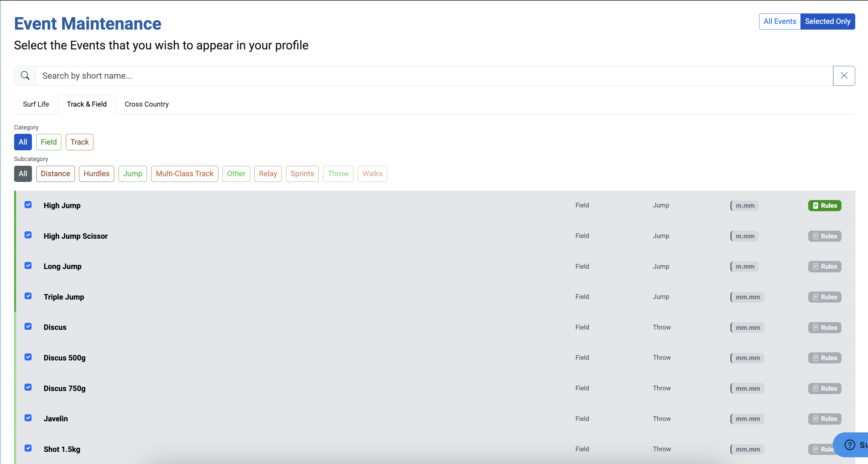The image size is (868, 464).
Task: Filter by Sprints subcategory
Action: click(302, 173)
